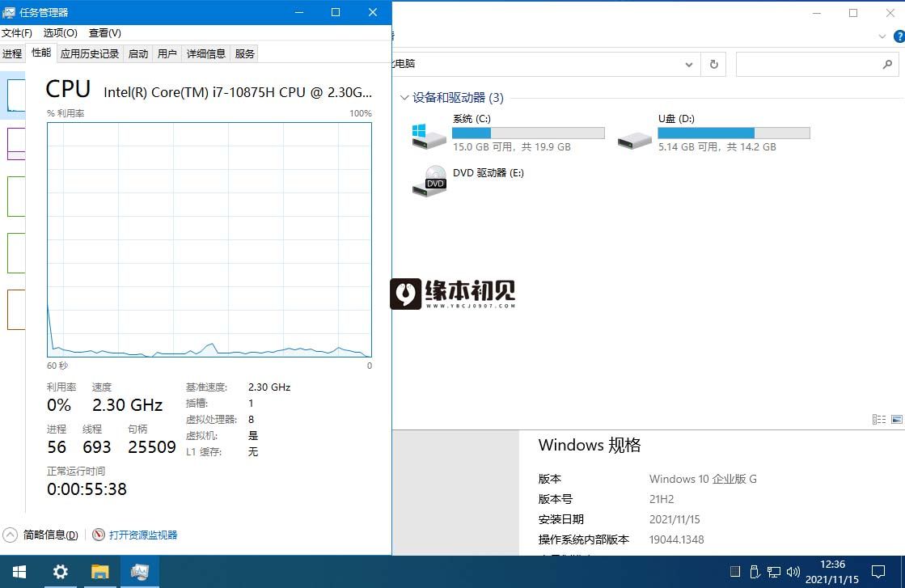Click the Intel Core i7-10875H CPU name
905x588 pixels.
tap(237, 92)
